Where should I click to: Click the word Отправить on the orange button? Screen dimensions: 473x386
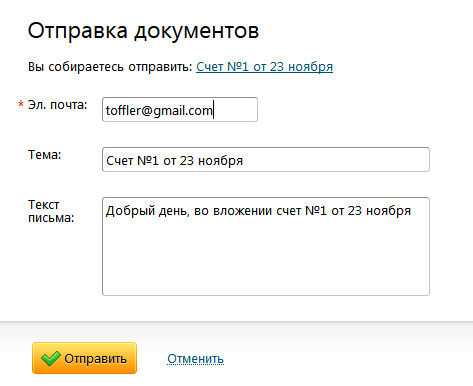coord(95,359)
